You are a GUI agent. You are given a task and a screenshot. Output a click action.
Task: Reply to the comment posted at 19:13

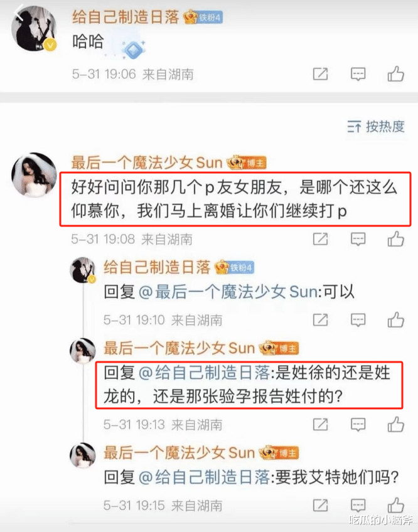(x=358, y=425)
